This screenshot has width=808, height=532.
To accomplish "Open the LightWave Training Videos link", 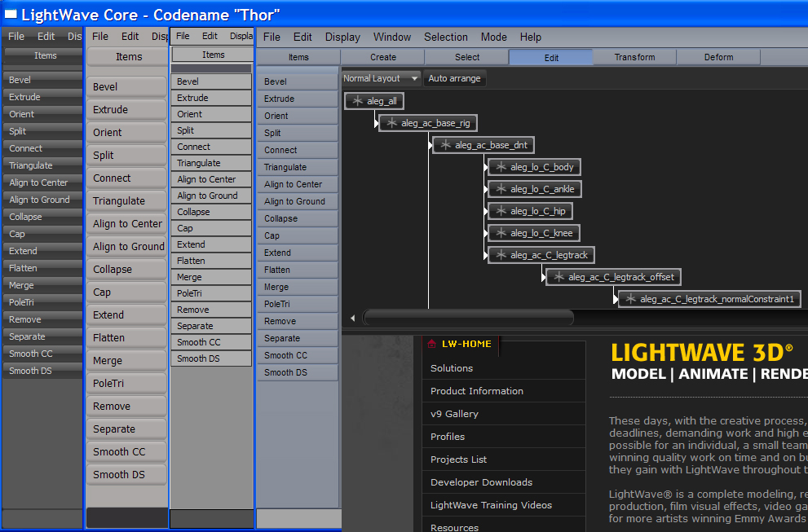I will pos(491,504).
